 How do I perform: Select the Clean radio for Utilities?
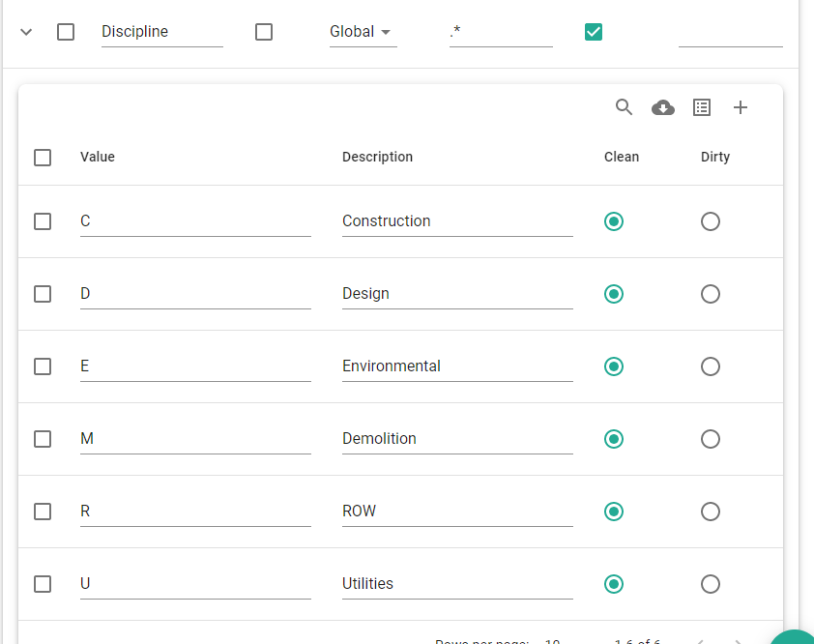coord(614,584)
